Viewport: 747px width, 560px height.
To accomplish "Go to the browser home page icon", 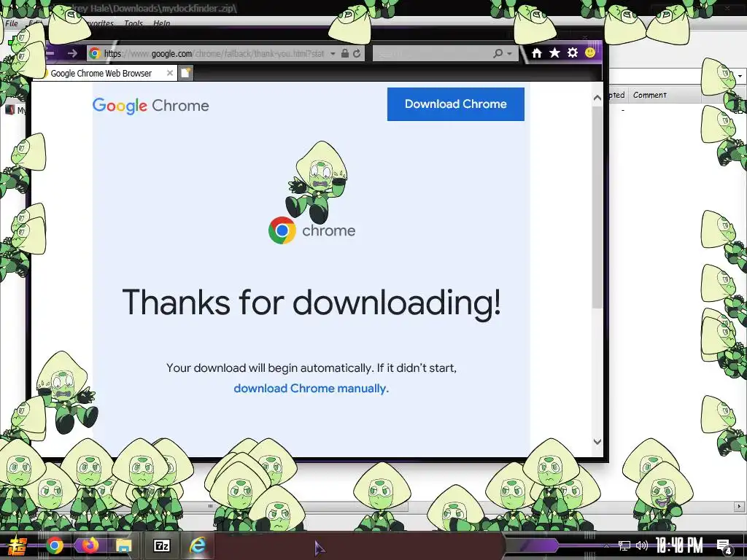I will [x=537, y=52].
